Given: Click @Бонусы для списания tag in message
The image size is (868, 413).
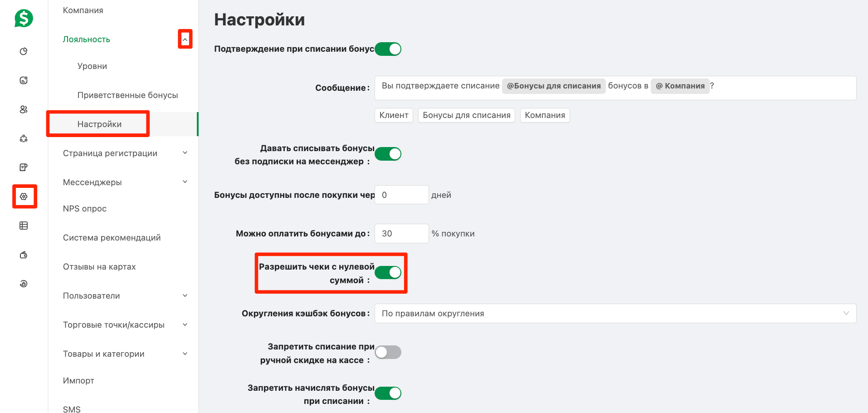Looking at the screenshot, I should (554, 86).
